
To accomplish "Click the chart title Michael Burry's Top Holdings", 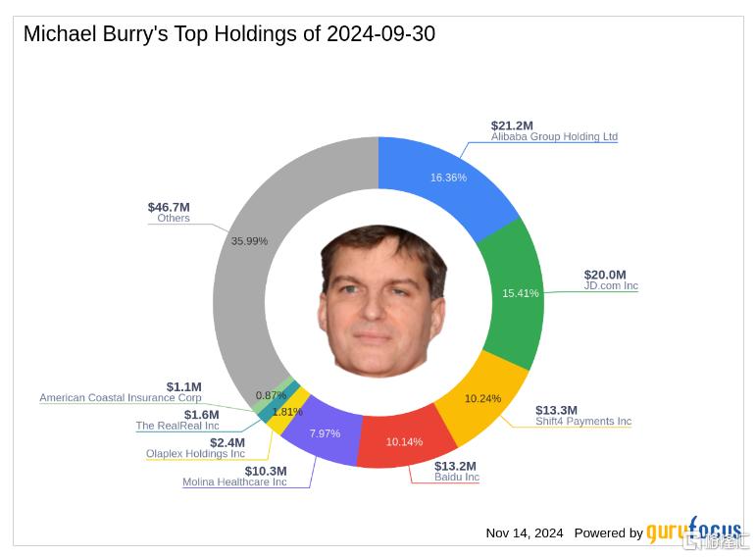I will pyautogui.click(x=229, y=34).
